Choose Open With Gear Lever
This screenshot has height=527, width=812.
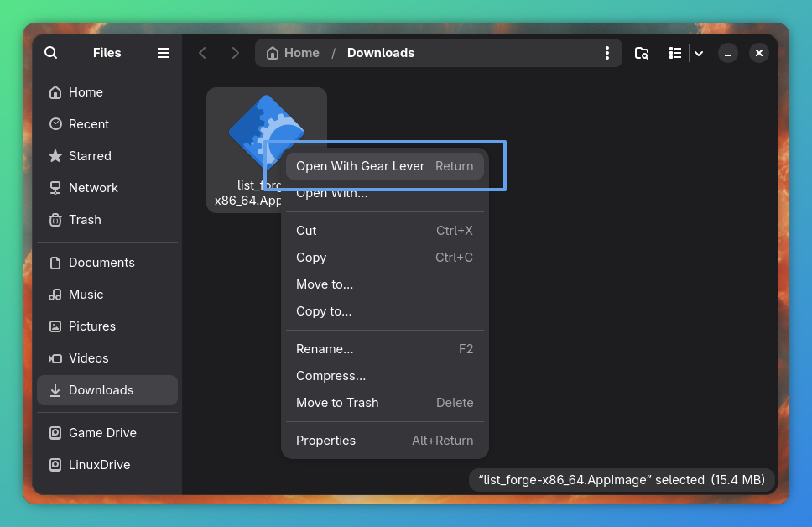coord(385,166)
